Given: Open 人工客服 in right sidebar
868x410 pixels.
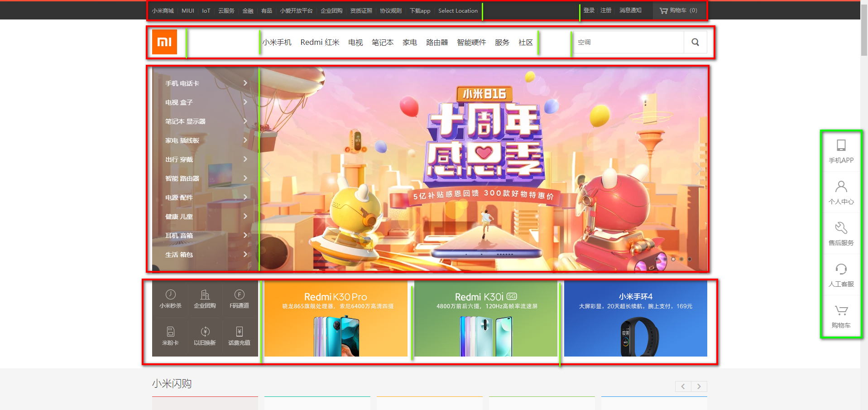Looking at the screenshot, I should click(841, 275).
